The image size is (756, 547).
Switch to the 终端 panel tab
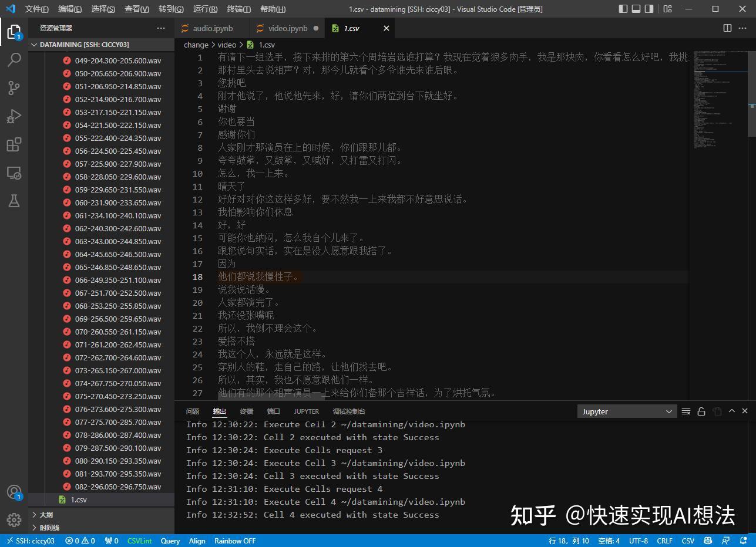pyautogui.click(x=247, y=411)
